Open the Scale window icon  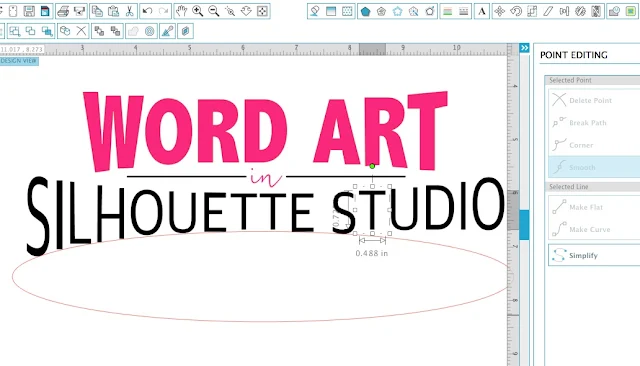point(532,11)
